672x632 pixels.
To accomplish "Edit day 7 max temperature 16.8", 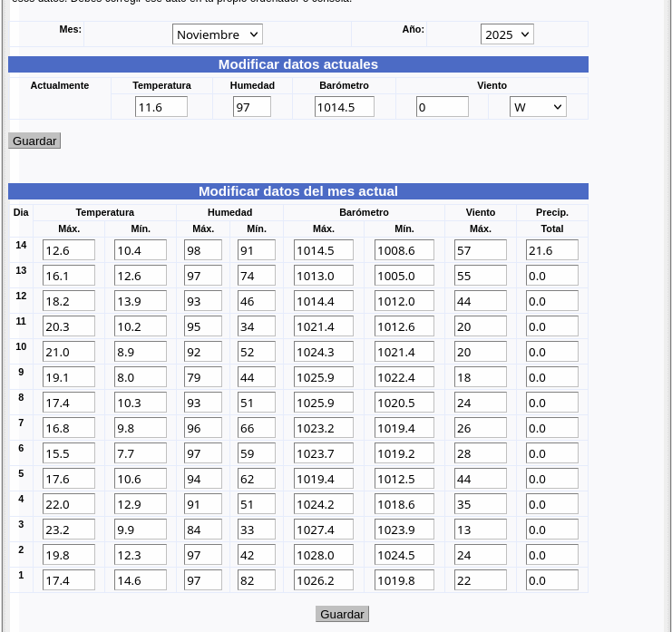I will pyautogui.click(x=69, y=428).
